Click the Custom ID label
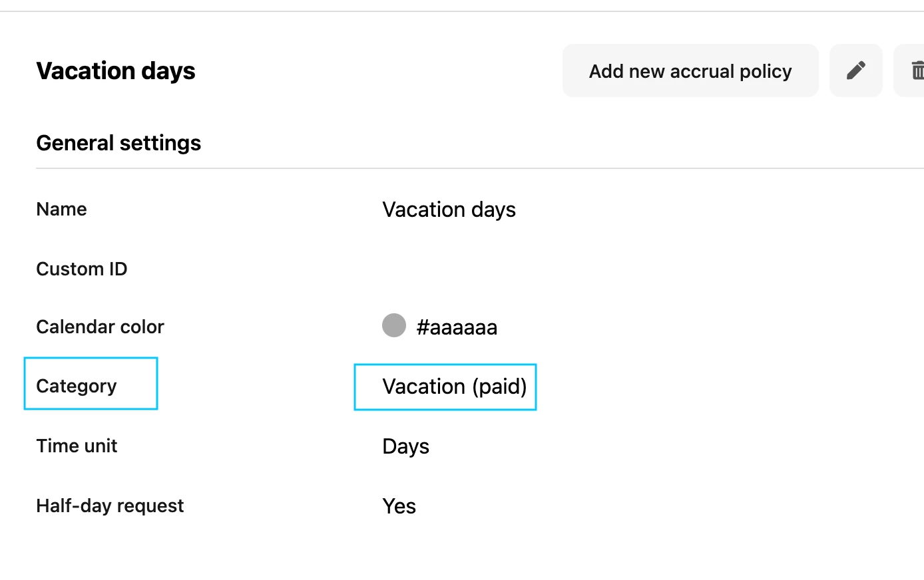The width and height of the screenshot is (924, 580). pyautogui.click(x=82, y=269)
